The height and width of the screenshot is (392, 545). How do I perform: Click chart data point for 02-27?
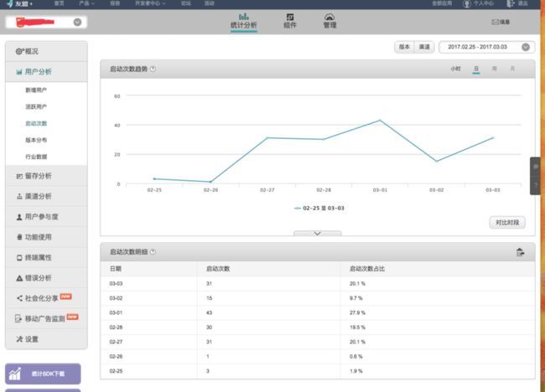pos(267,138)
